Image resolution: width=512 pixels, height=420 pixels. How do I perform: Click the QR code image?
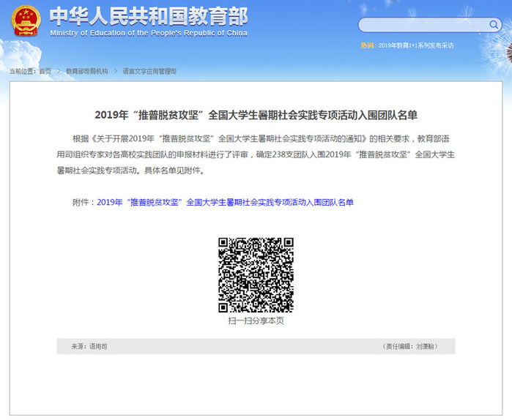point(256,275)
